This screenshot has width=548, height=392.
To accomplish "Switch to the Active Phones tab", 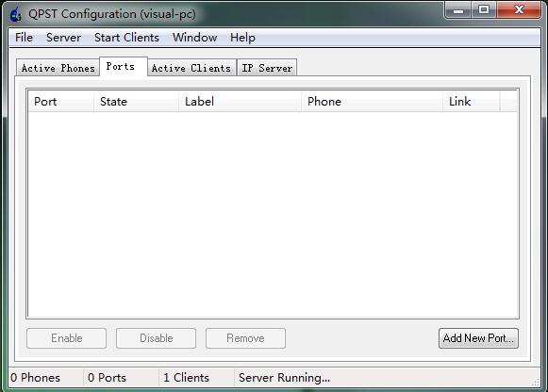I will pos(58,68).
